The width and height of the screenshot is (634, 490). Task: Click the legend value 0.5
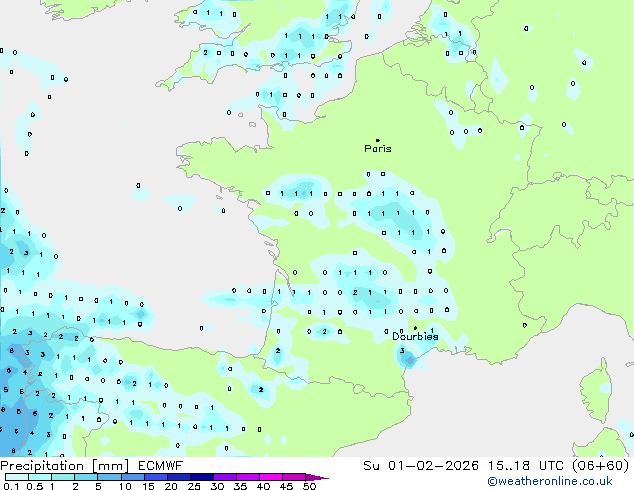pos(35,486)
